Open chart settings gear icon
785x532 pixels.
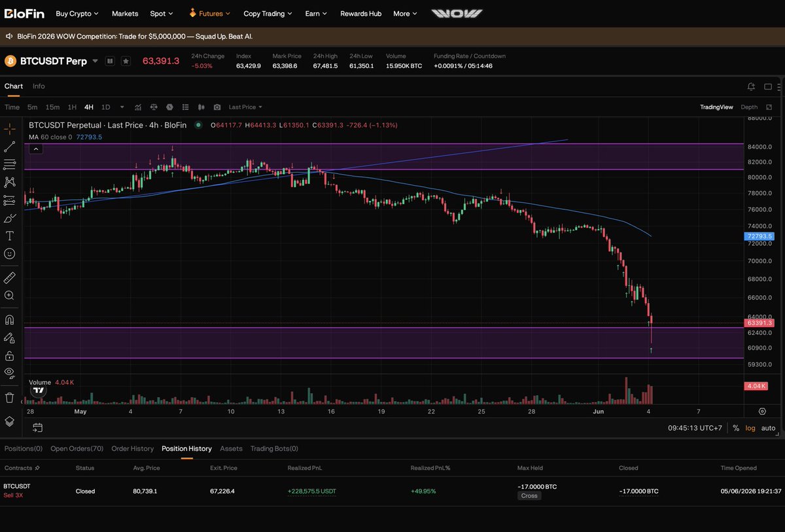coord(762,412)
